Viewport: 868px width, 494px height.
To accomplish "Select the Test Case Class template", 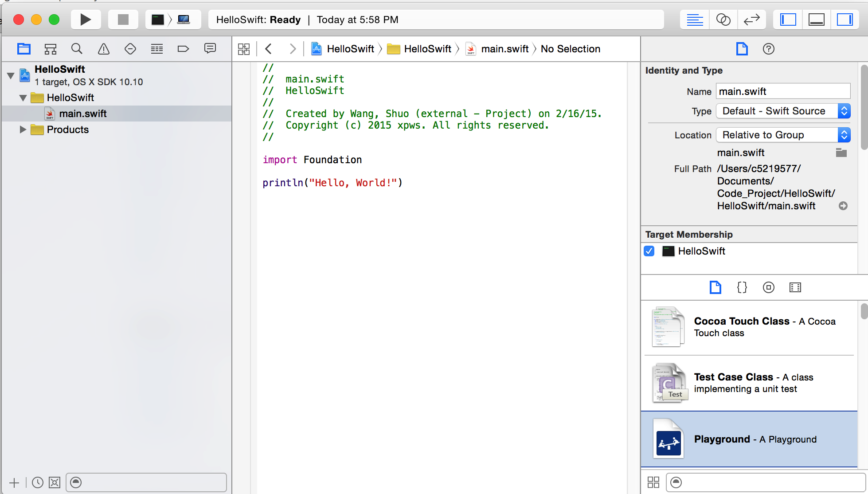I will tap(749, 383).
